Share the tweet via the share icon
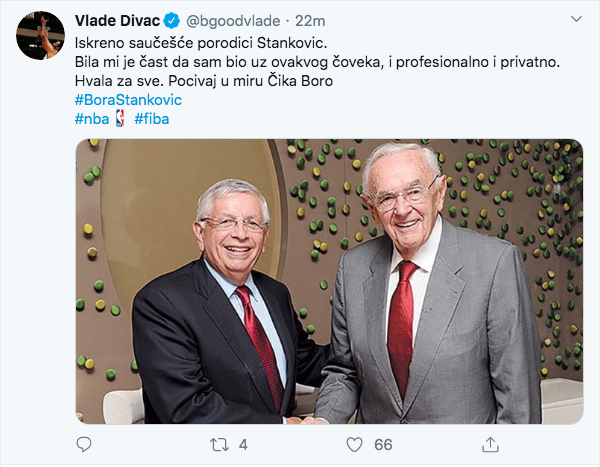The width and height of the screenshot is (600, 467). coord(490,442)
